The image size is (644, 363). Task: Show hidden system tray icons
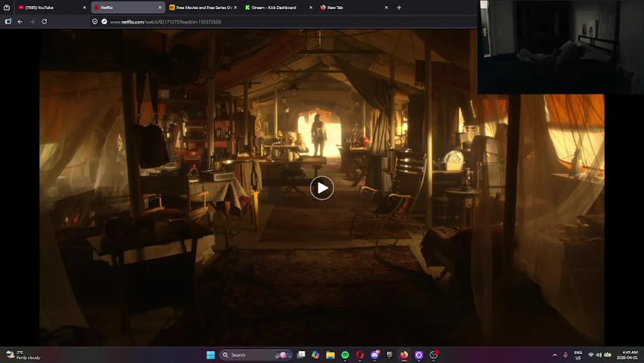pyautogui.click(x=555, y=355)
